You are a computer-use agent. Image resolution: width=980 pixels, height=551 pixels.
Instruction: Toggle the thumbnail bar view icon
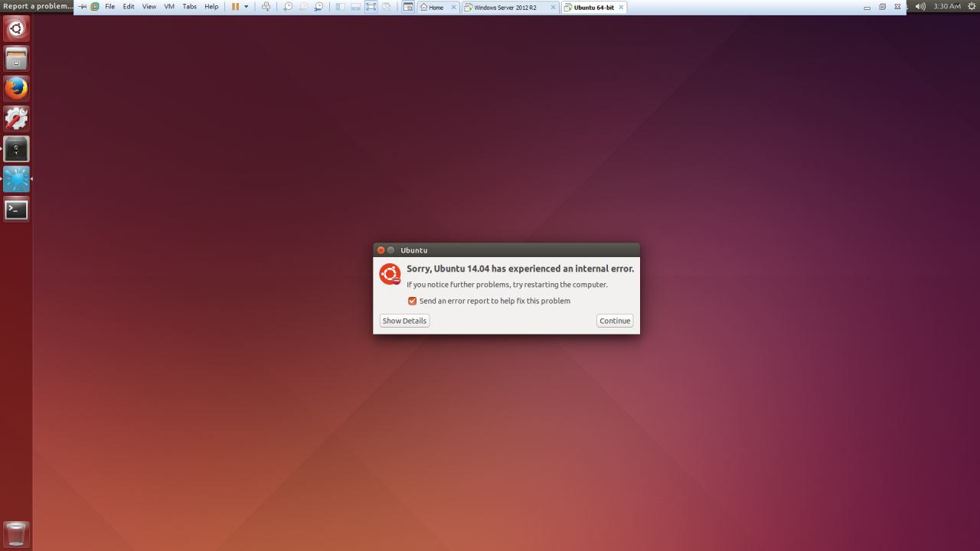[356, 7]
